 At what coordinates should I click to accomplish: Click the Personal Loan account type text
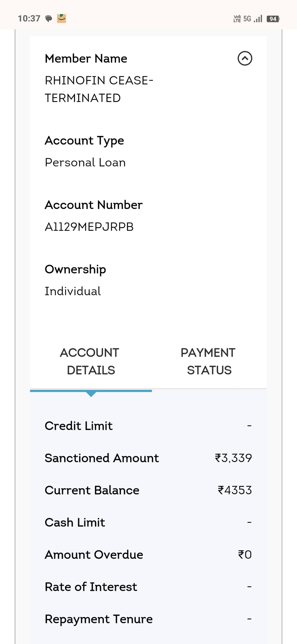pyautogui.click(x=85, y=163)
